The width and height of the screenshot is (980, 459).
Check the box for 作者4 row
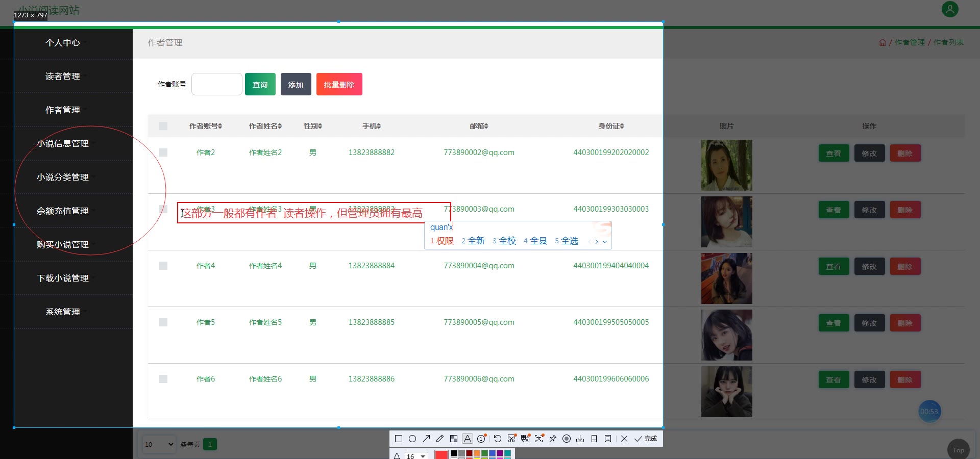click(x=163, y=266)
